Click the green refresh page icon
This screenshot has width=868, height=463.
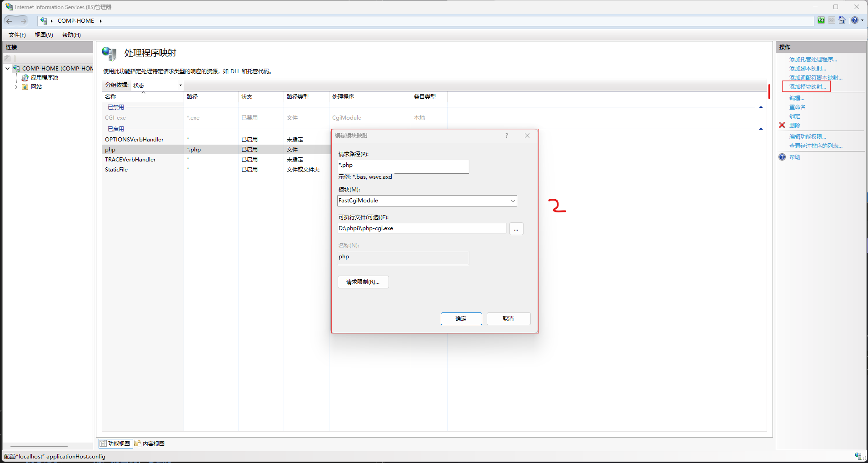click(821, 20)
